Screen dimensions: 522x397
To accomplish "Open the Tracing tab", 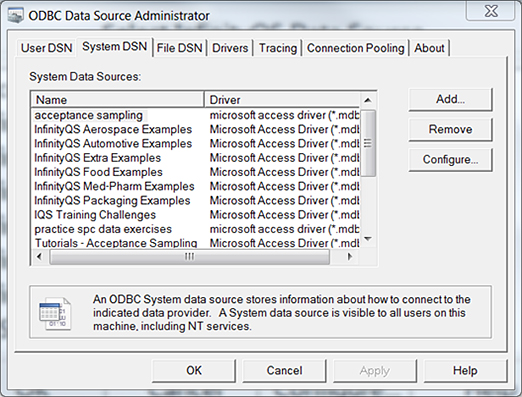I will (278, 48).
